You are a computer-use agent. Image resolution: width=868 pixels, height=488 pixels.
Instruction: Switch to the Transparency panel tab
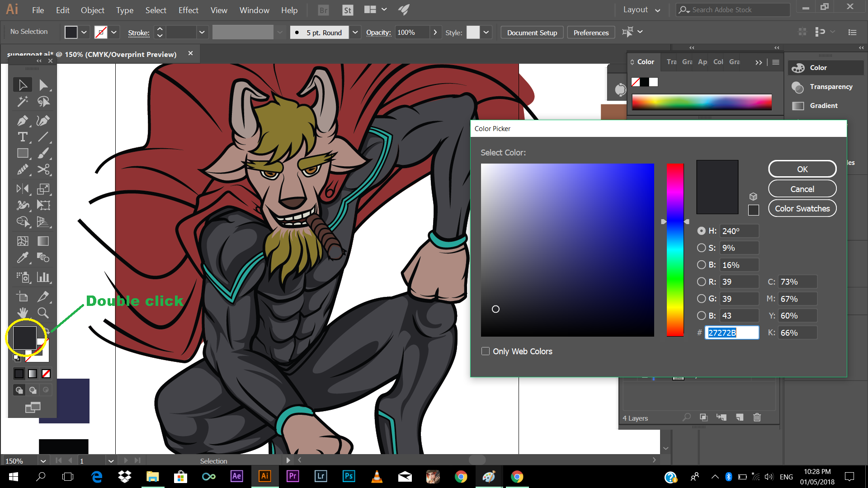click(671, 62)
